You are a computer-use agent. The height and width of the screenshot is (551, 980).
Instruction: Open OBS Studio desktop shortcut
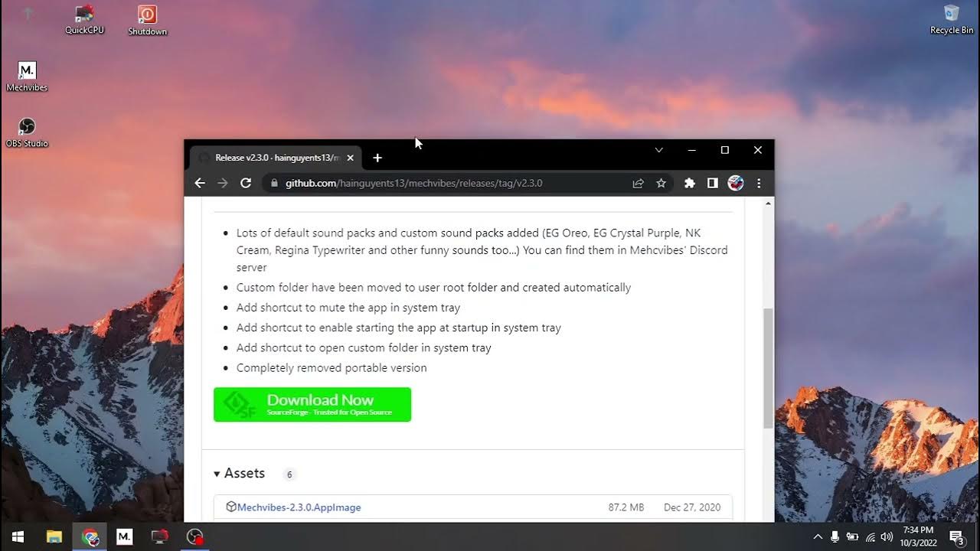tap(27, 132)
